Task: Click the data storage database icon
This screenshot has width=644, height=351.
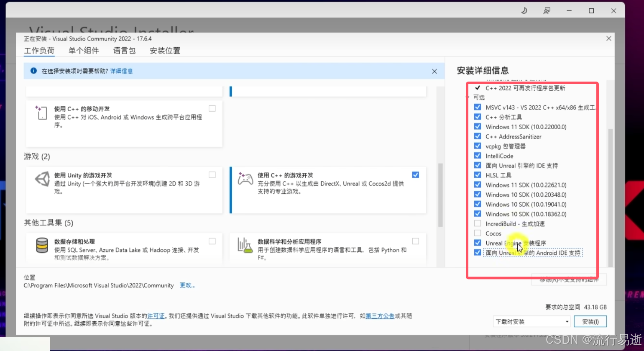Action: (42, 245)
